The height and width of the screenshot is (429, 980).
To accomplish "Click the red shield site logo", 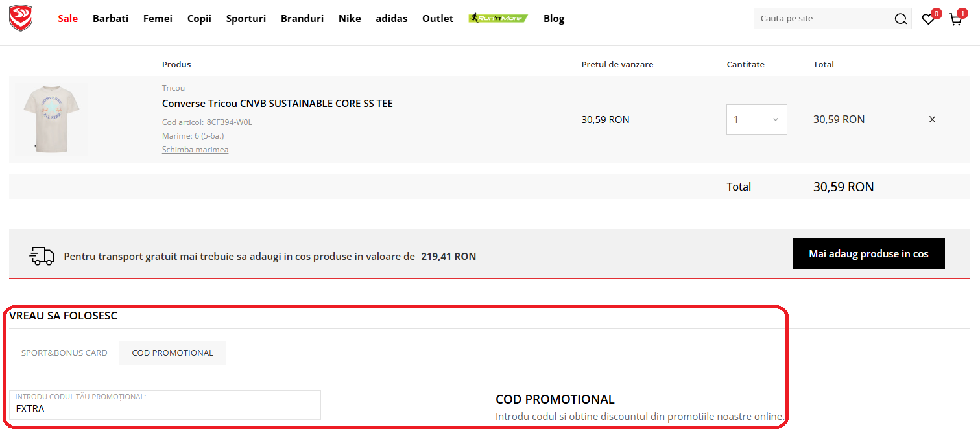I will [x=21, y=19].
